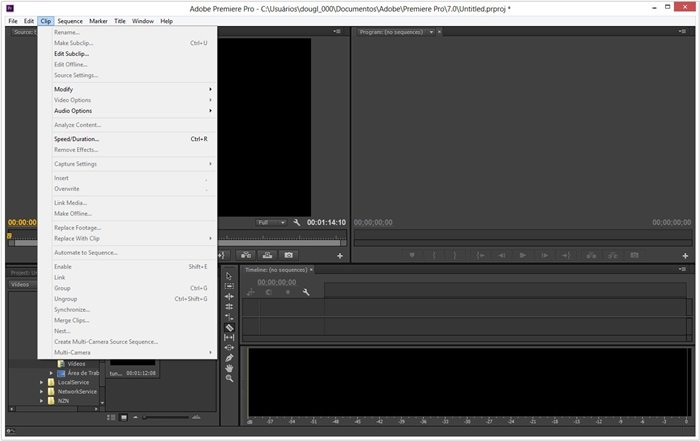Viewport: 700px width, 441px height.
Task: Select the Slip tool
Action: (x=229, y=337)
